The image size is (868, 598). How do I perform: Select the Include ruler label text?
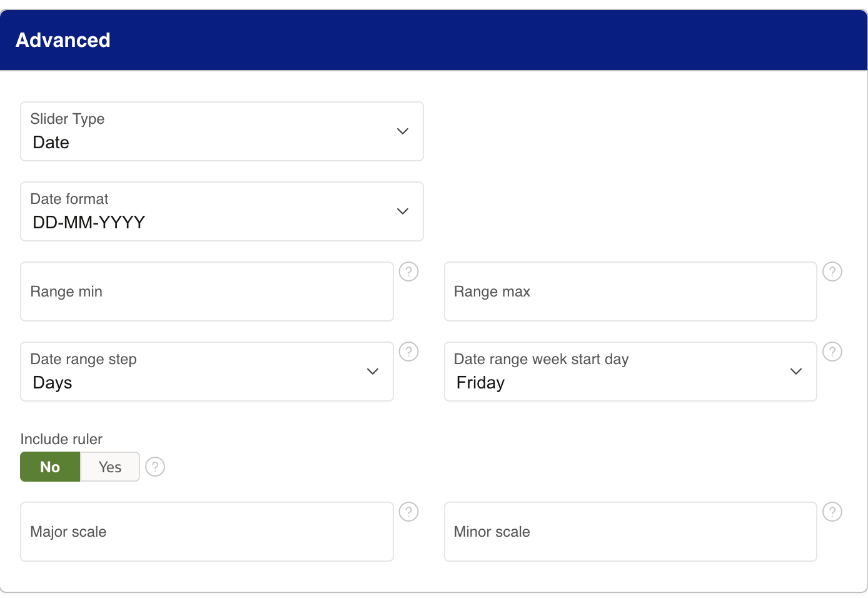[x=61, y=439]
